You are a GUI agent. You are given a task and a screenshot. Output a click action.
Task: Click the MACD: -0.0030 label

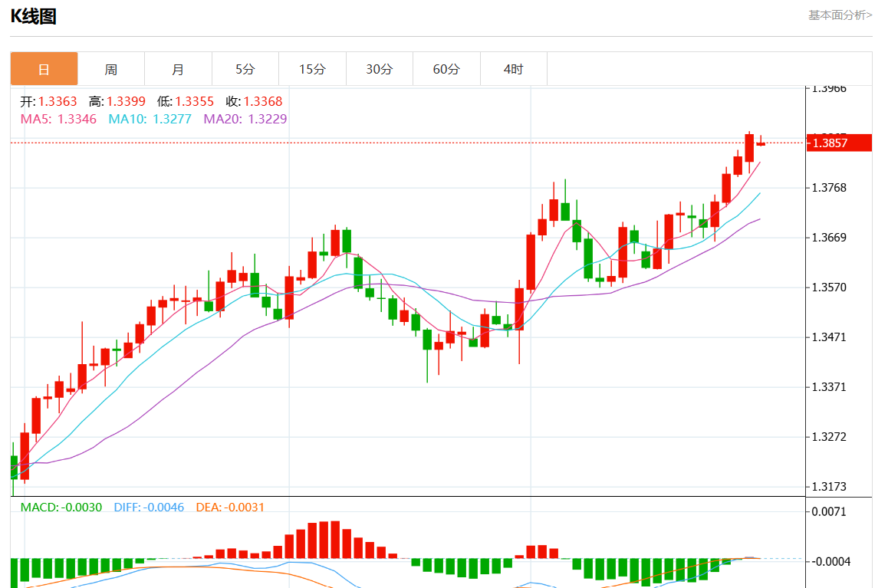click(61, 507)
